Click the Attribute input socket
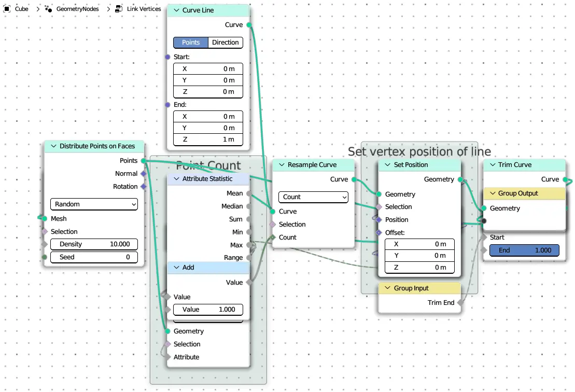The image size is (575, 392). 167,357
